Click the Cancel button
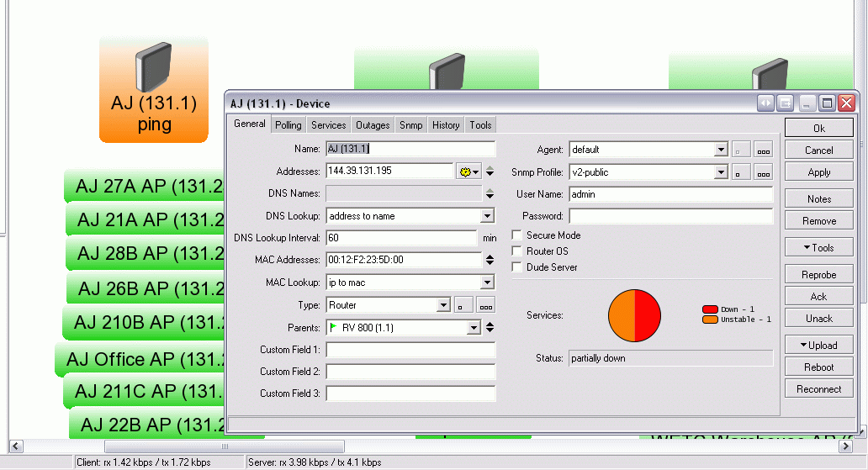The height and width of the screenshot is (470, 868). point(818,150)
